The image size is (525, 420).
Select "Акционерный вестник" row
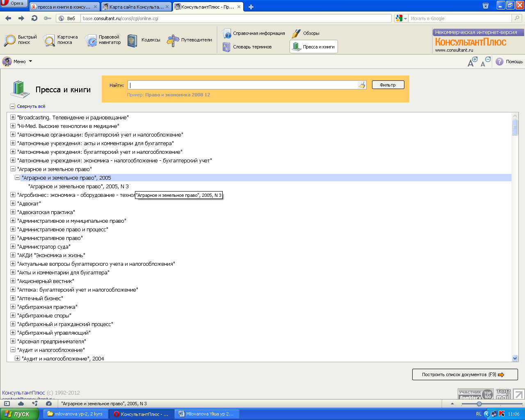pyautogui.click(x=46, y=281)
